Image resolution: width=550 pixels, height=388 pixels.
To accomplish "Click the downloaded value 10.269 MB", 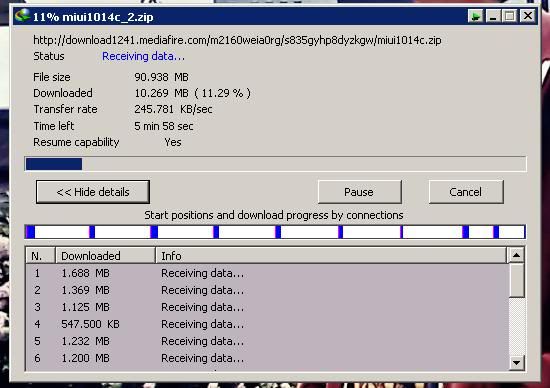I will click(x=192, y=93).
